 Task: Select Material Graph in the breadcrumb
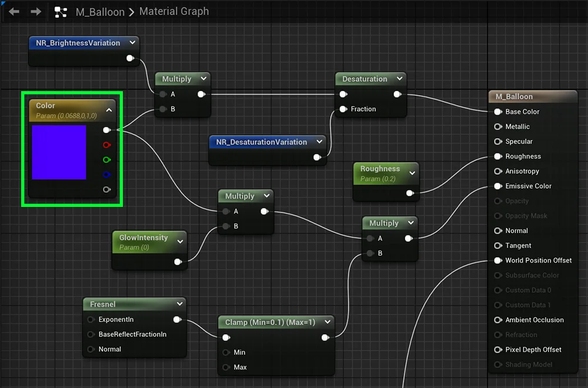click(x=173, y=12)
